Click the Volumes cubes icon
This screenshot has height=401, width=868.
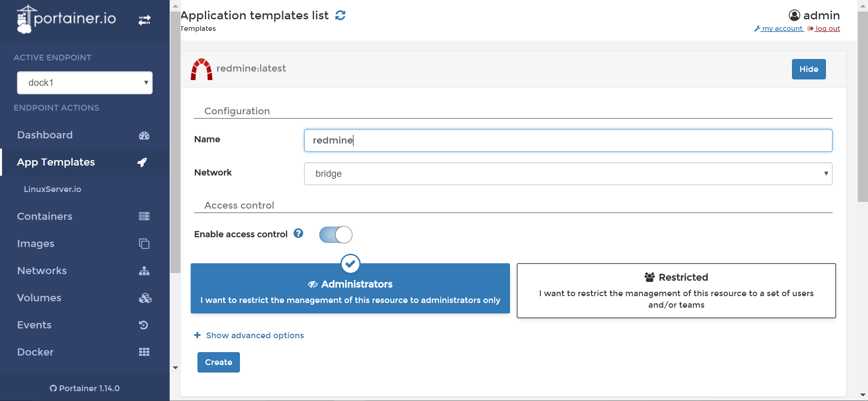[145, 298]
